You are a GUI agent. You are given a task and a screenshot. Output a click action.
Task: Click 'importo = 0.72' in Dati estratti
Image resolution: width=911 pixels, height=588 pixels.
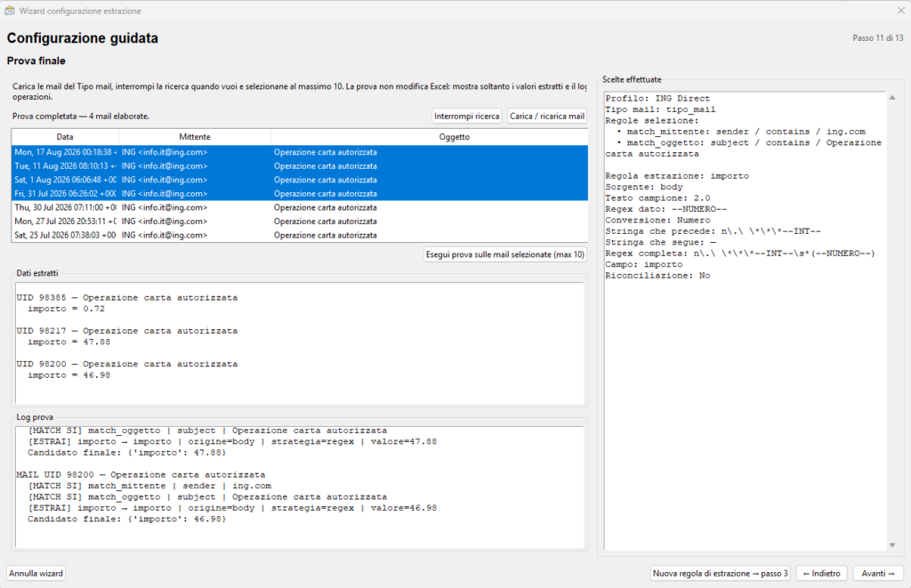(x=66, y=309)
